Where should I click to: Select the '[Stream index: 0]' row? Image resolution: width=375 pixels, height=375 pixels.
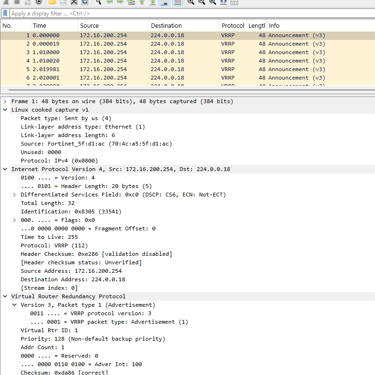[x=49, y=288]
